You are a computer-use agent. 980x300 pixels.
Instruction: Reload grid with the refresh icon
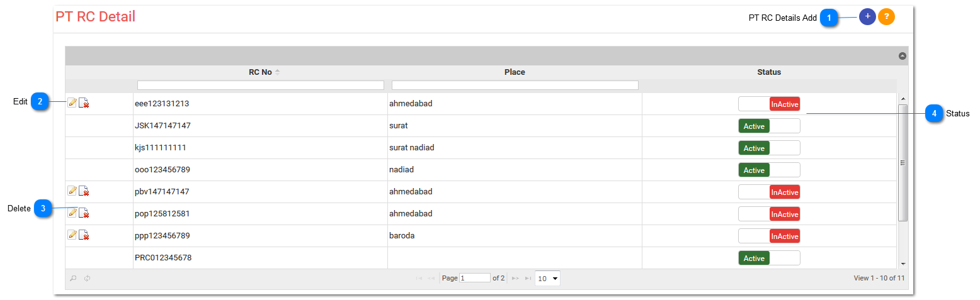[88, 278]
